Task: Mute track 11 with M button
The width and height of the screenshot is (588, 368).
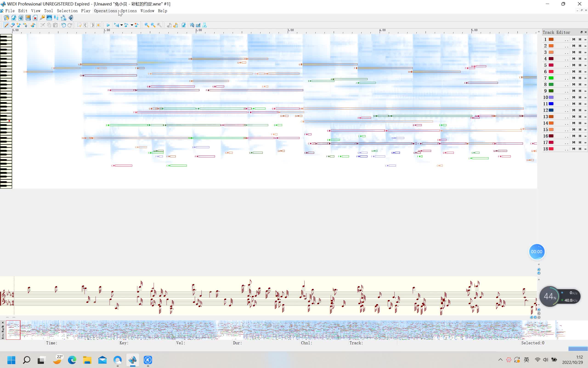Action: tap(574, 104)
